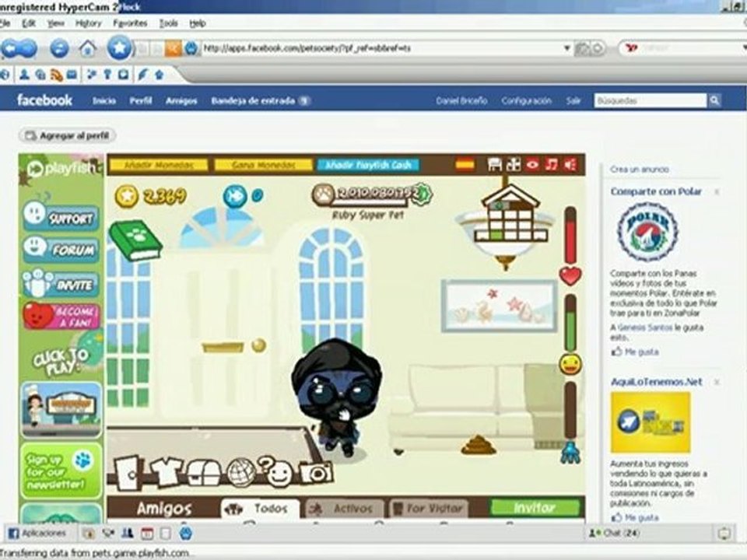Open the Edit menu
Viewport: 747px width, 560px height.
click(29, 23)
